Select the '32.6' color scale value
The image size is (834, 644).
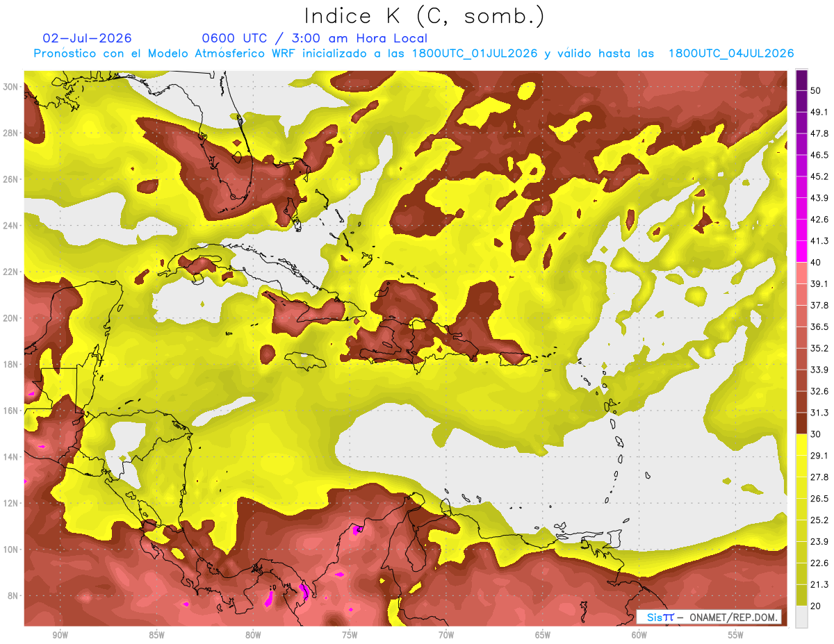pyautogui.click(x=819, y=391)
